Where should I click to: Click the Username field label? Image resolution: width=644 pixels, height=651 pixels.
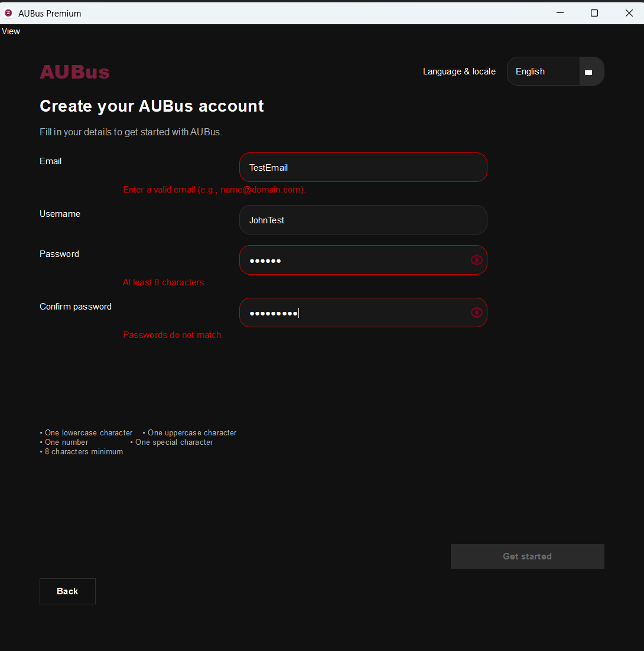point(60,214)
